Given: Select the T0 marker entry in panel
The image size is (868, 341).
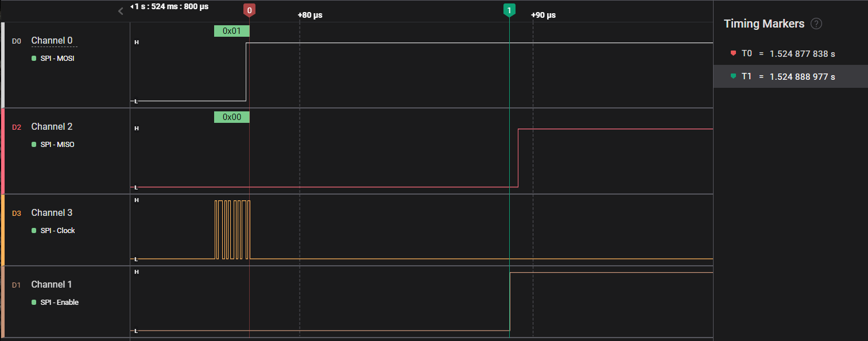Looking at the screenshot, I should point(790,53).
